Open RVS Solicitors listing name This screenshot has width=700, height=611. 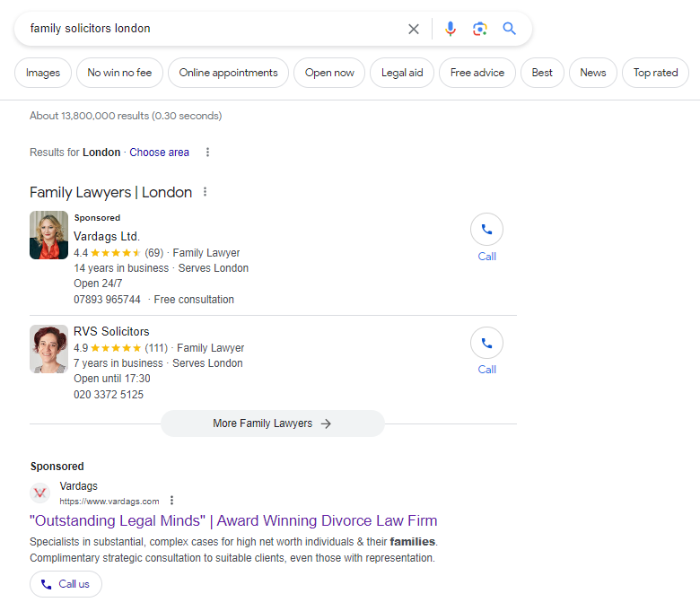111,331
